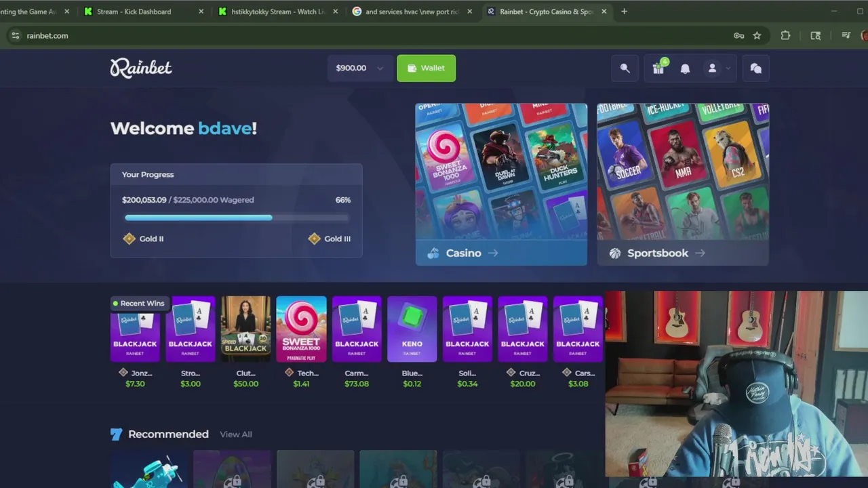The width and height of the screenshot is (868, 488).
Task: Open a new browser tab
Action: click(624, 12)
